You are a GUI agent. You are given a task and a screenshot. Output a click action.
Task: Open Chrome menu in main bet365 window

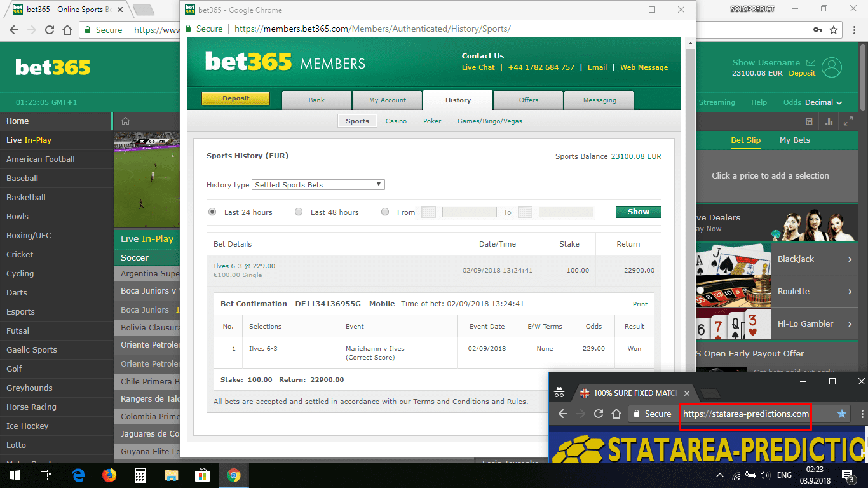coord(855,30)
